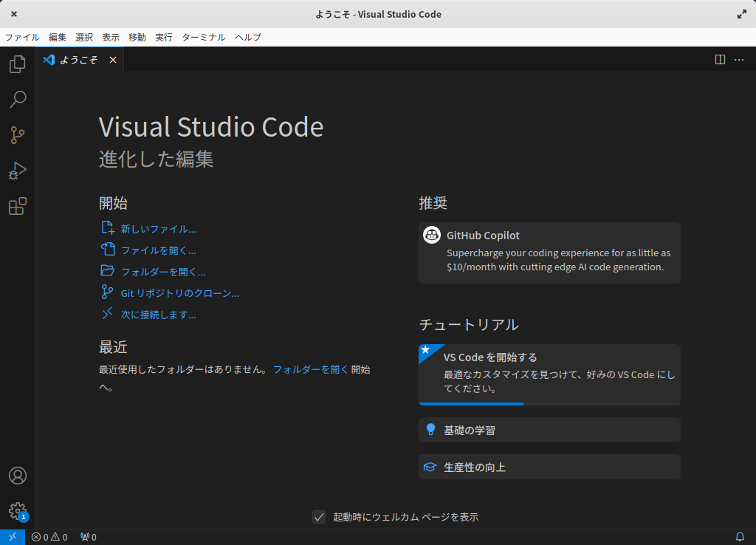Click the 開始 section heading
Image resolution: width=756 pixels, height=545 pixels.
click(x=113, y=203)
